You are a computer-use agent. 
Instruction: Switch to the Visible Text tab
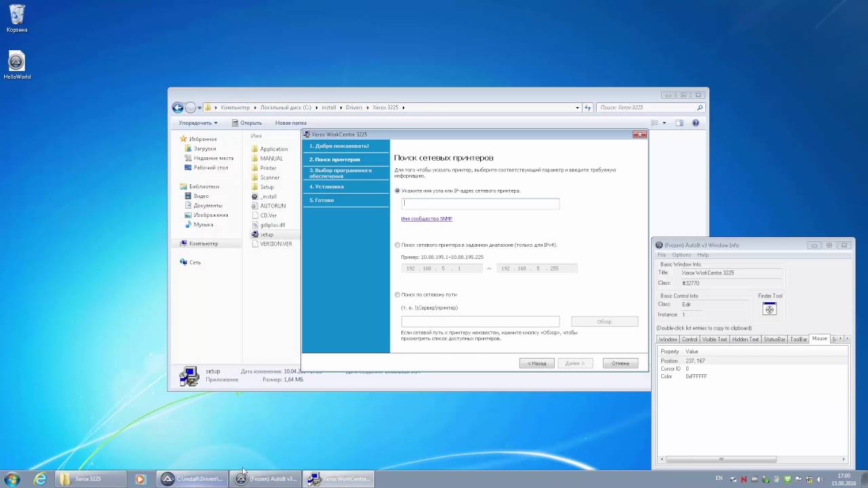715,339
